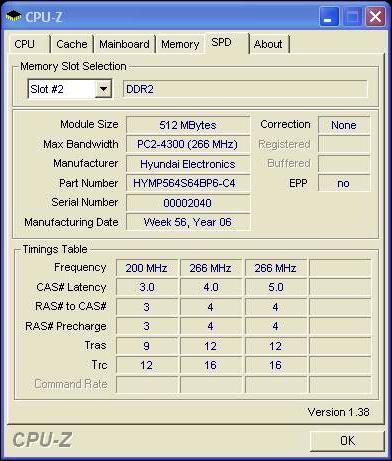
Task: Open the About tab
Action: (x=268, y=44)
